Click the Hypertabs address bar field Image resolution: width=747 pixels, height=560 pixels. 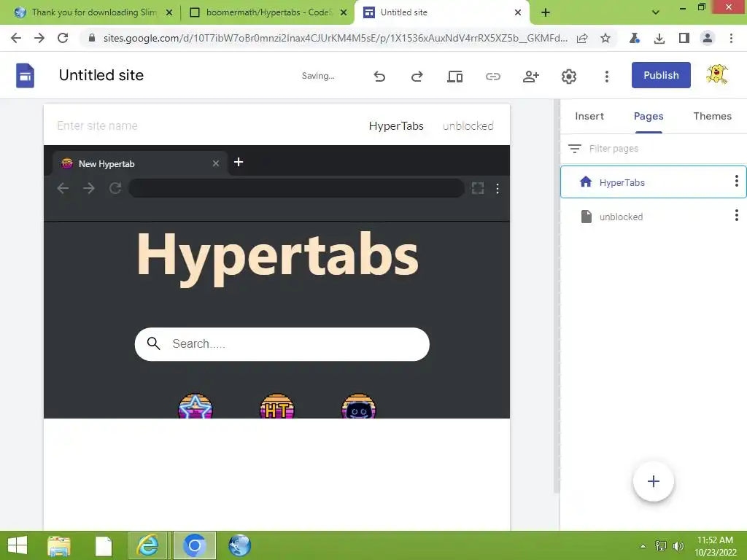pyautogui.click(x=296, y=188)
